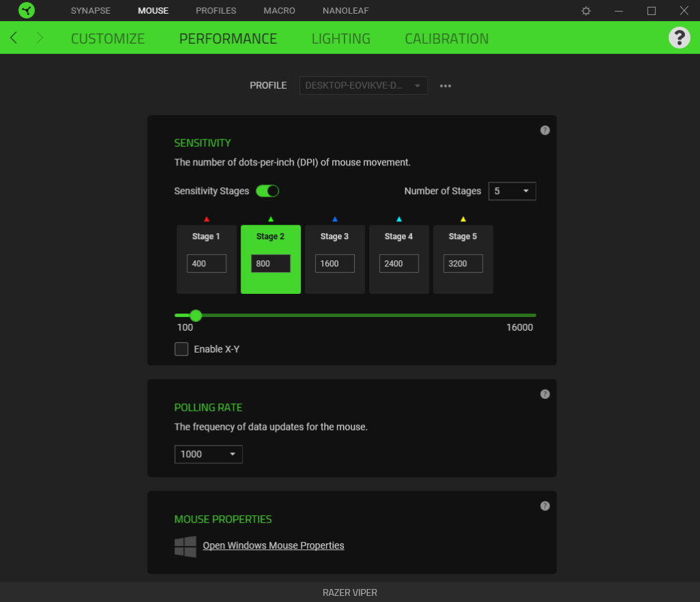Close the Razer Synapse window

[684, 11]
